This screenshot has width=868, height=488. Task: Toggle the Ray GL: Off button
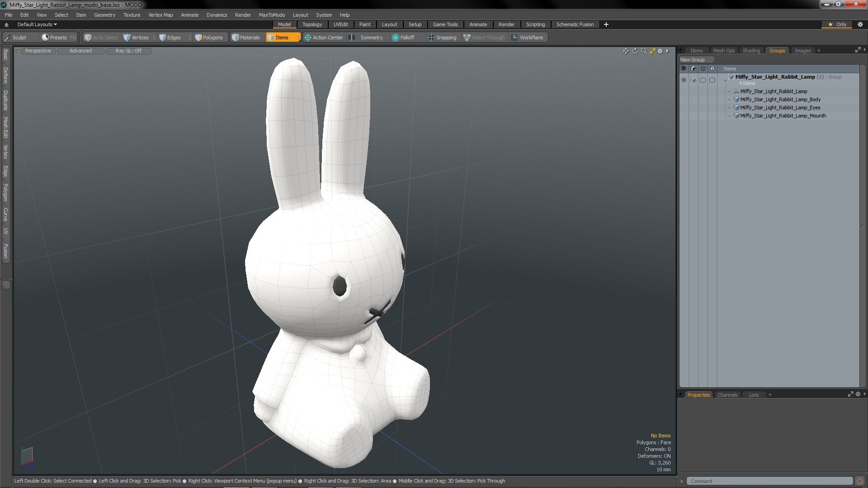pyautogui.click(x=128, y=51)
